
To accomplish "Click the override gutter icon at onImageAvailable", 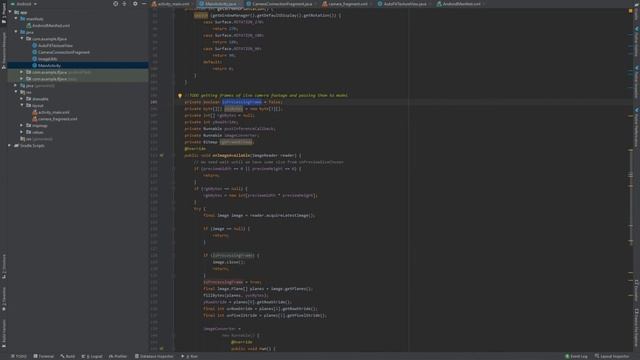I will [162, 156].
